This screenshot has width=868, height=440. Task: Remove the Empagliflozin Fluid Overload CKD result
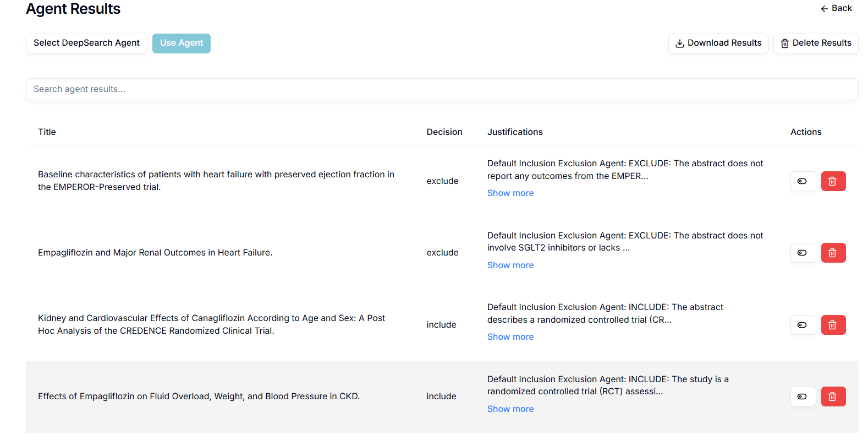833,396
